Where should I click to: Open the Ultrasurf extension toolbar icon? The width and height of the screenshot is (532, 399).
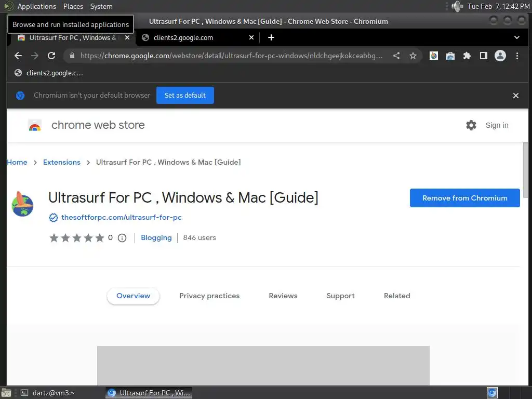click(434, 56)
